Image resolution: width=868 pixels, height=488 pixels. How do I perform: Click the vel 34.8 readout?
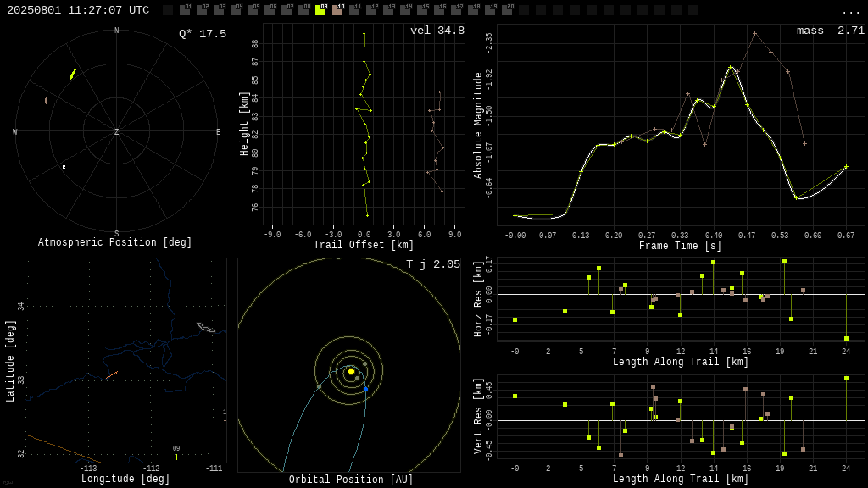tap(437, 30)
